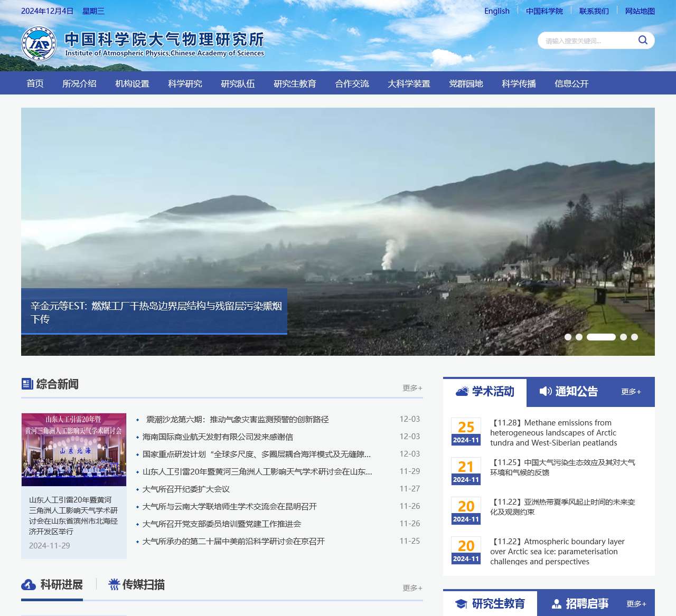Image resolution: width=676 pixels, height=616 pixels.
Task: Open the 科学研究 navigation menu
Action: click(x=185, y=83)
